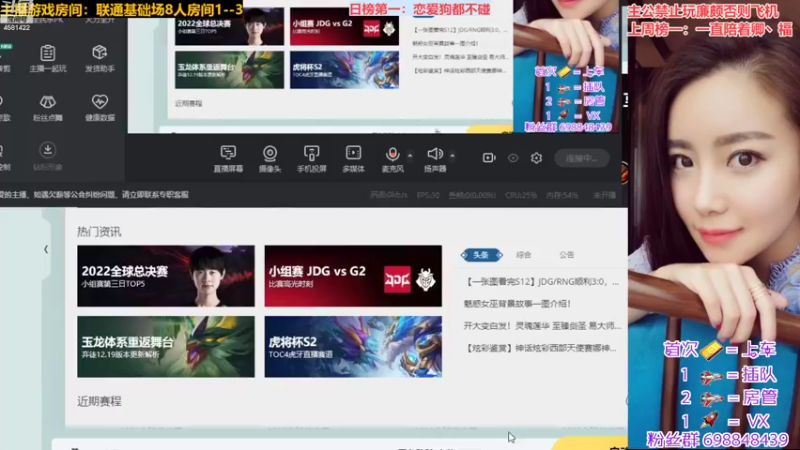The width and height of the screenshot is (800, 450).
Task: Add a 直播屏幕 screen capture source
Action: pyautogui.click(x=228, y=159)
